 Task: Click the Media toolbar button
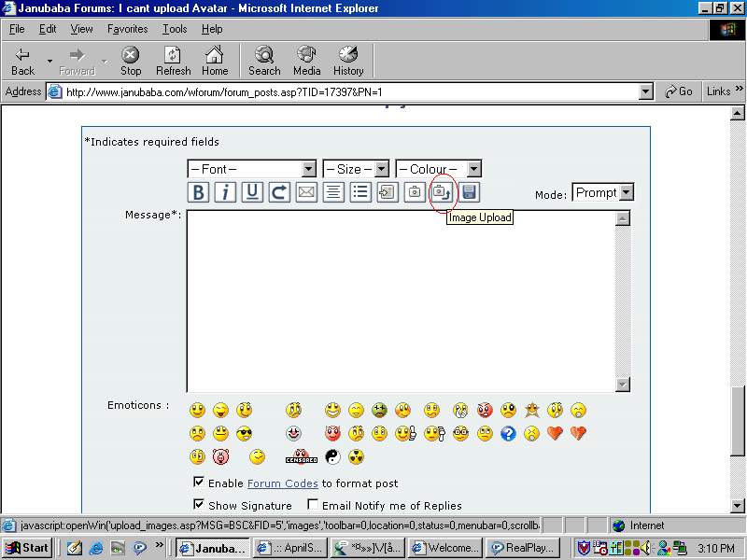tap(307, 62)
